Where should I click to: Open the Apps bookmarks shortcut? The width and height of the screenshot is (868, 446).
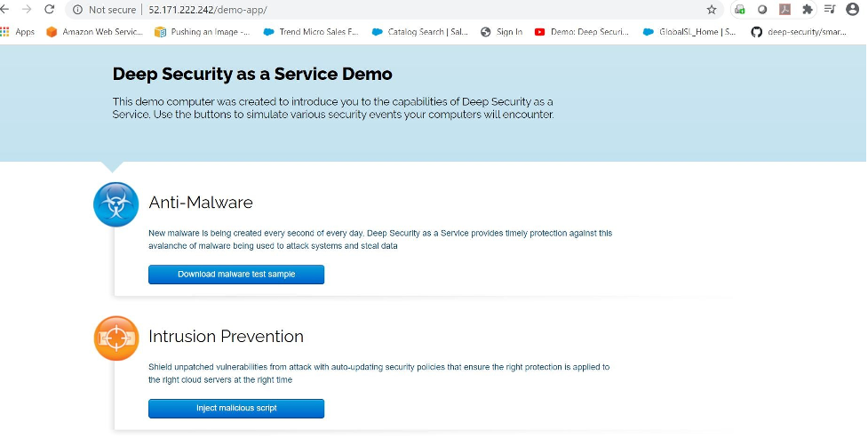(x=17, y=32)
